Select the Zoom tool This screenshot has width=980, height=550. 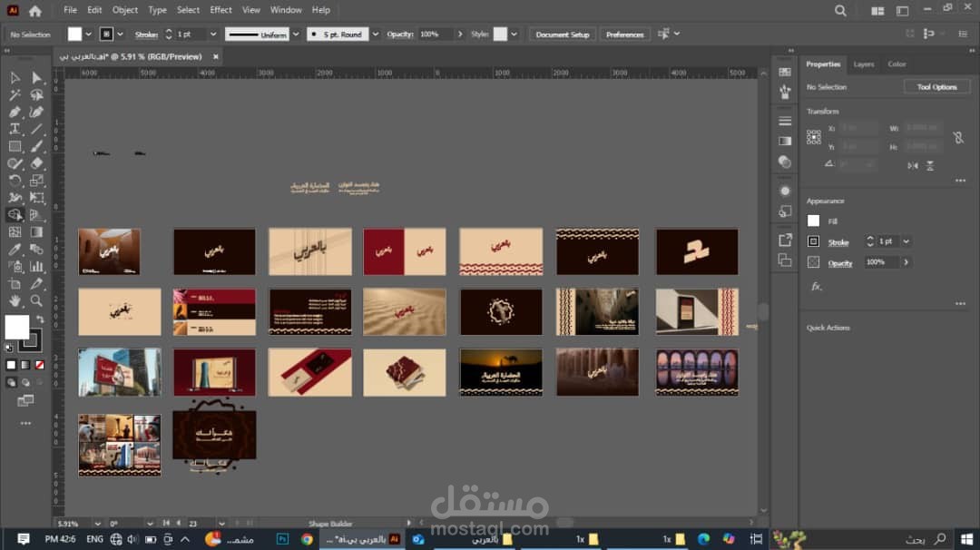(37, 300)
